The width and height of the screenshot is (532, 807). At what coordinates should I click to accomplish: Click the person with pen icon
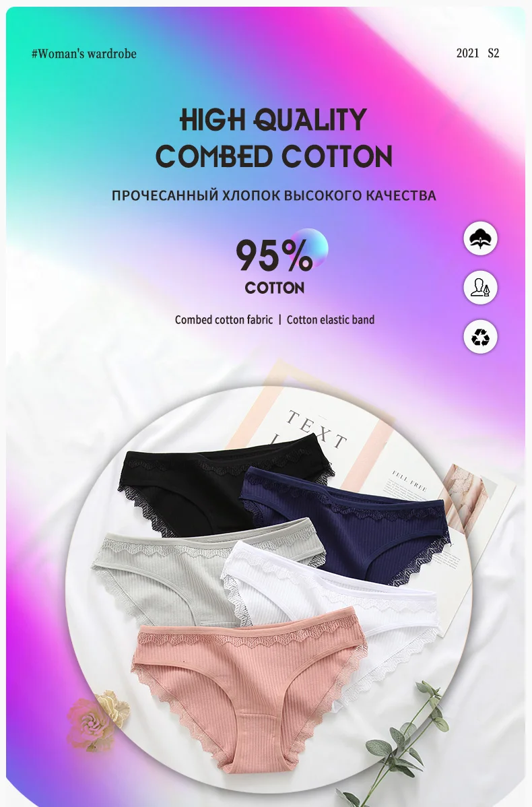pos(480,288)
